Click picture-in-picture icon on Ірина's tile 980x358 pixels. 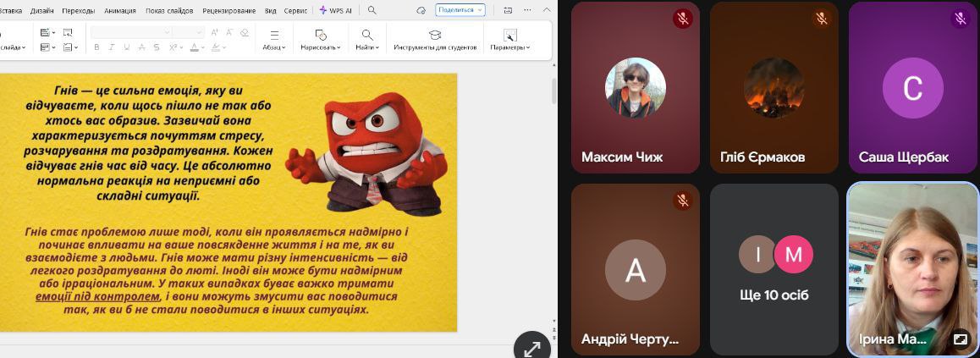960,339
